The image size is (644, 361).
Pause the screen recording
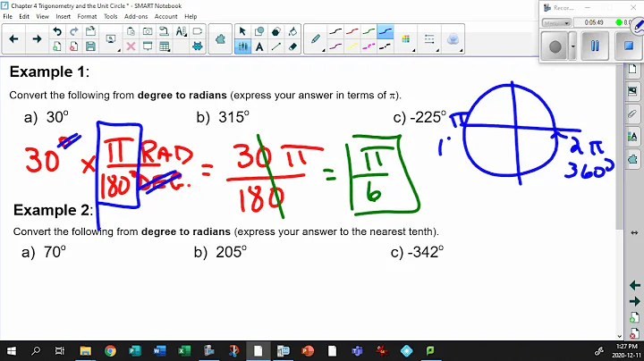pyautogui.click(x=595, y=46)
